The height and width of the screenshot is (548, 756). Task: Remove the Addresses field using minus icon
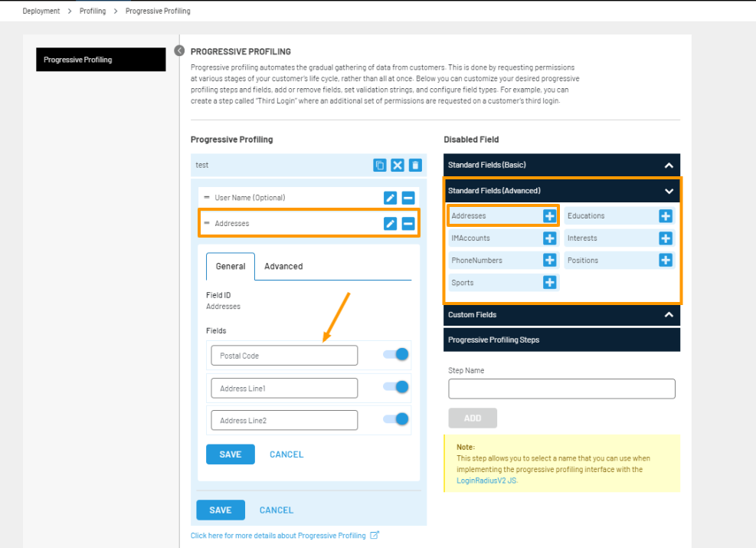pyautogui.click(x=408, y=222)
